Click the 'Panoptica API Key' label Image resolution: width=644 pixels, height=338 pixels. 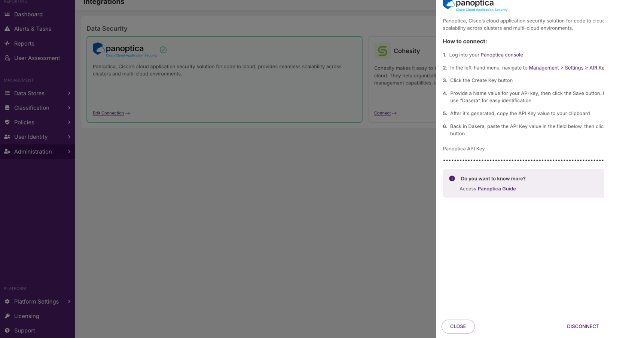(464, 149)
